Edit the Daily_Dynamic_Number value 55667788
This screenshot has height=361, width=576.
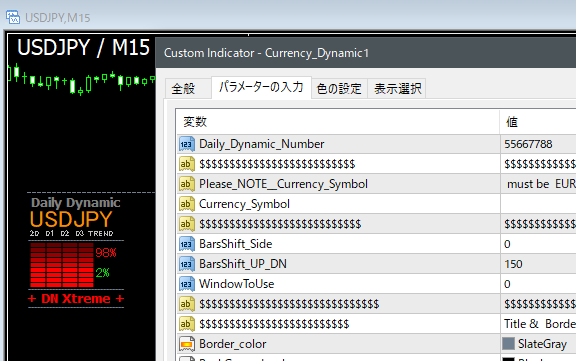point(538,144)
